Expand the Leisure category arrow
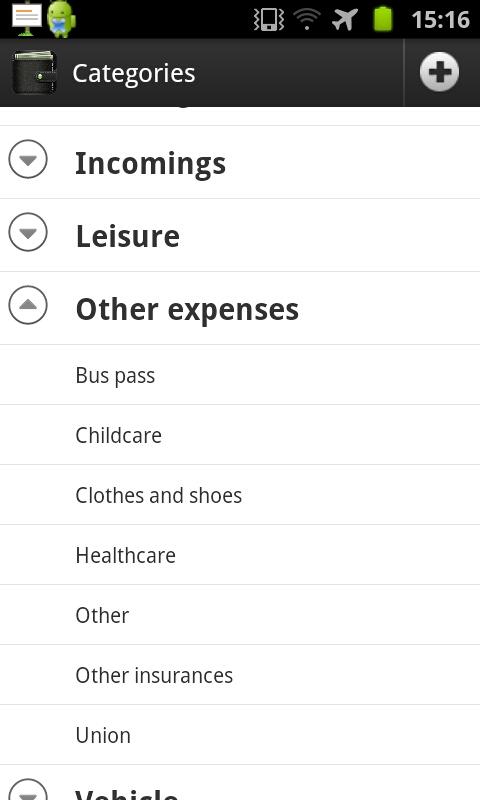 click(28, 232)
